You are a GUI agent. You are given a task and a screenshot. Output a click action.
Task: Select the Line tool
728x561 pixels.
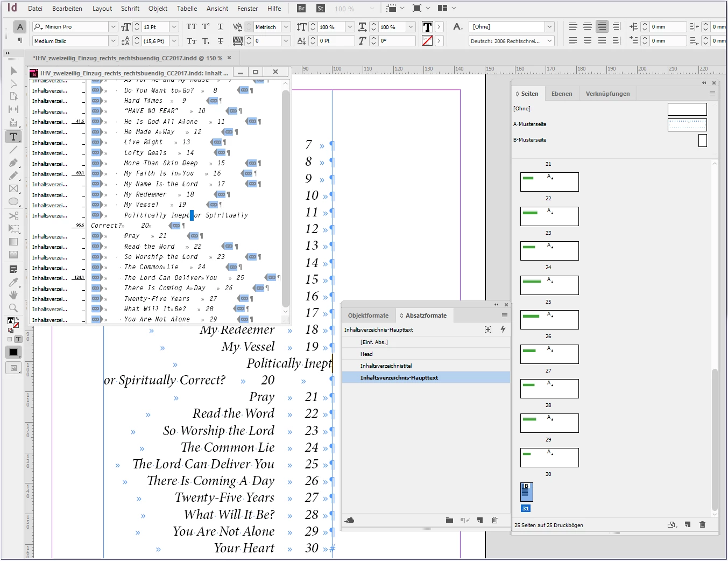click(x=13, y=150)
